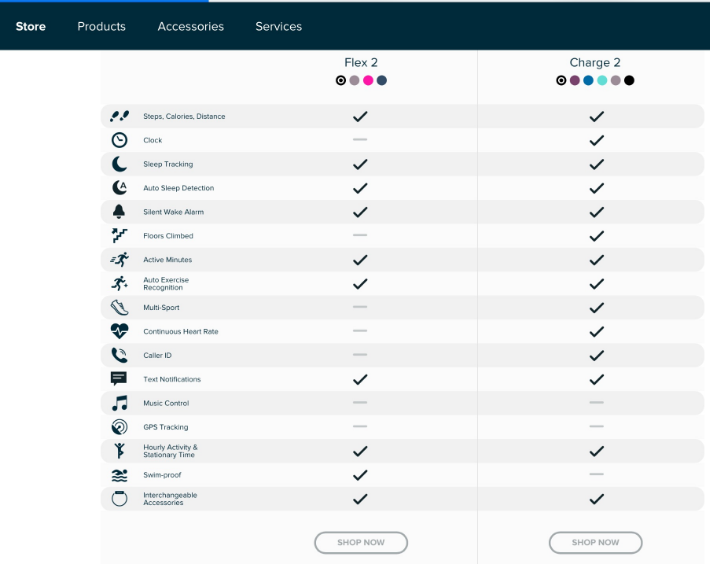Image resolution: width=710 pixels, height=564 pixels.
Task: Click the 'Swim-proof' label
Action: [162, 475]
